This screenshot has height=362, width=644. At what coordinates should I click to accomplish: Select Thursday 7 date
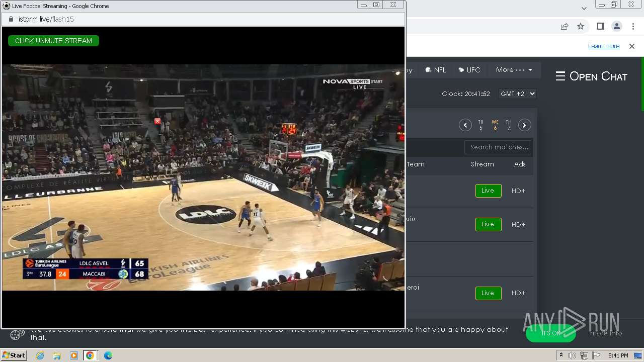click(509, 125)
